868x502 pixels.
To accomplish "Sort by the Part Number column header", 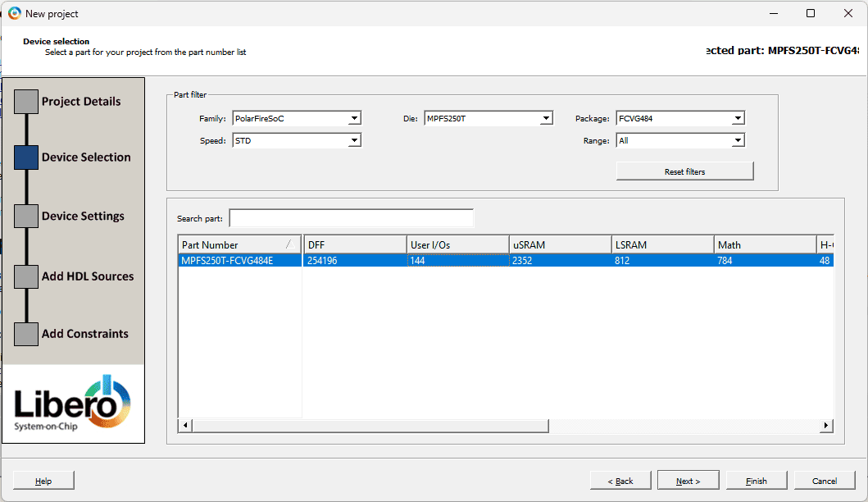I will pos(239,244).
